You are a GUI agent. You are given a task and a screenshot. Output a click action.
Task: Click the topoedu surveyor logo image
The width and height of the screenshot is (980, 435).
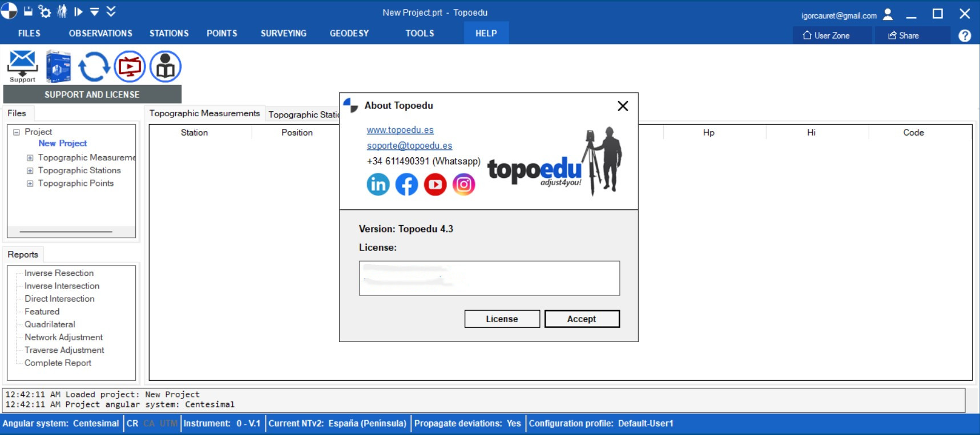554,162
